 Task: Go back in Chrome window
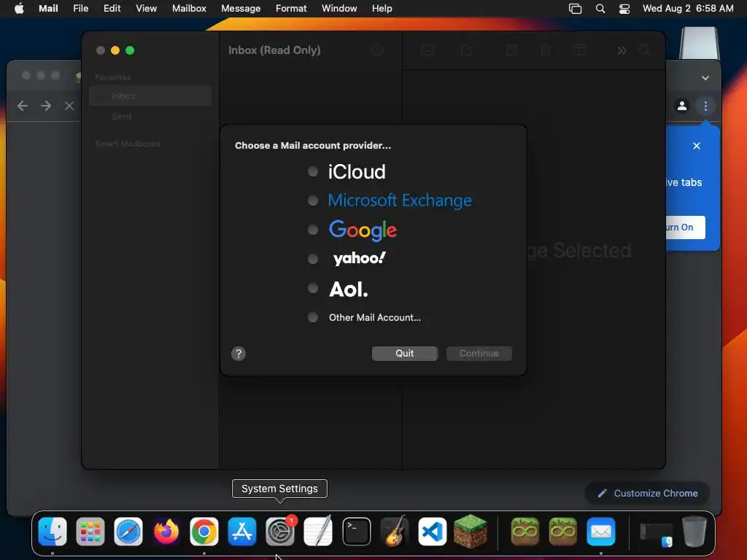(x=23, y=106)
